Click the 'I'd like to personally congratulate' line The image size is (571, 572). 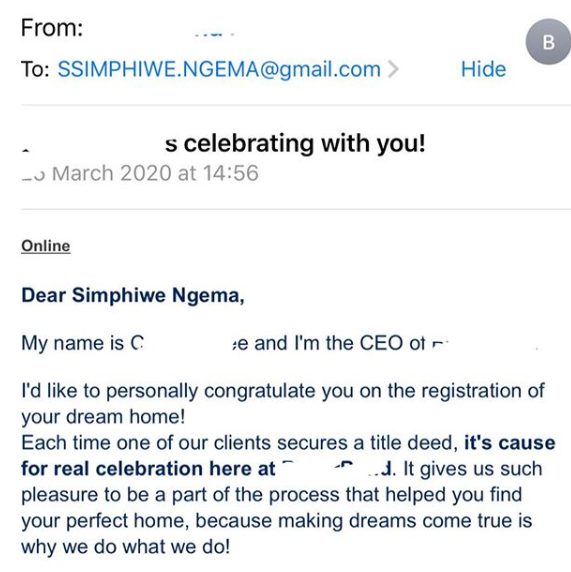pos(283,391)
